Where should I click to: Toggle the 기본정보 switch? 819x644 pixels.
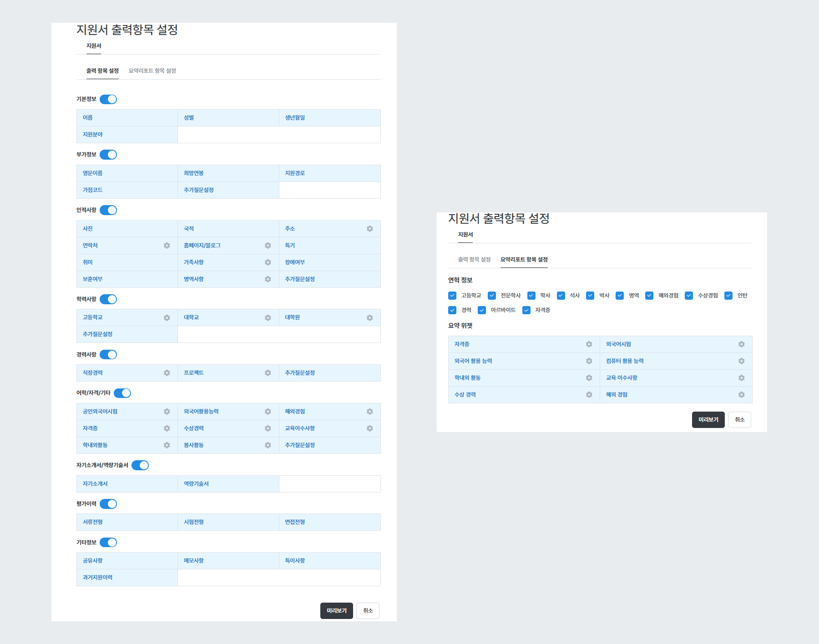pyautogui.click(x=108, y=99)
